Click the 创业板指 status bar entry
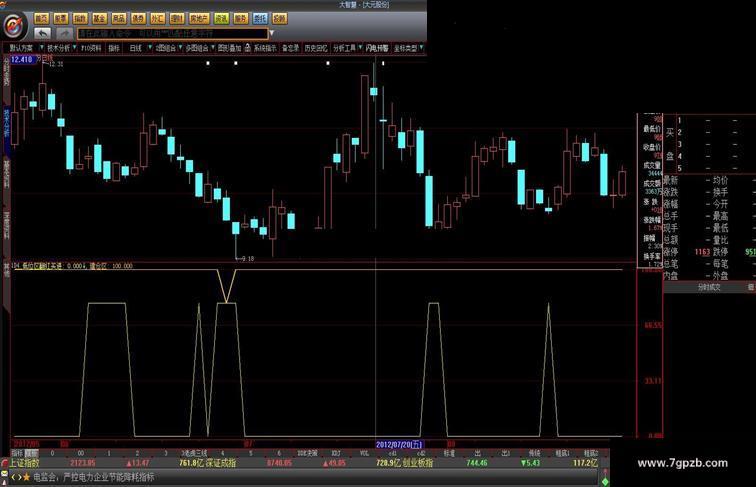This screenshot has width=756, height=487. [418, 463]
